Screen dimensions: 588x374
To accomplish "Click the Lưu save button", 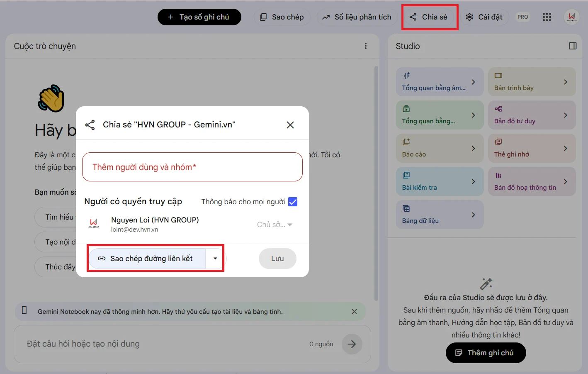I will coord(277,259).
